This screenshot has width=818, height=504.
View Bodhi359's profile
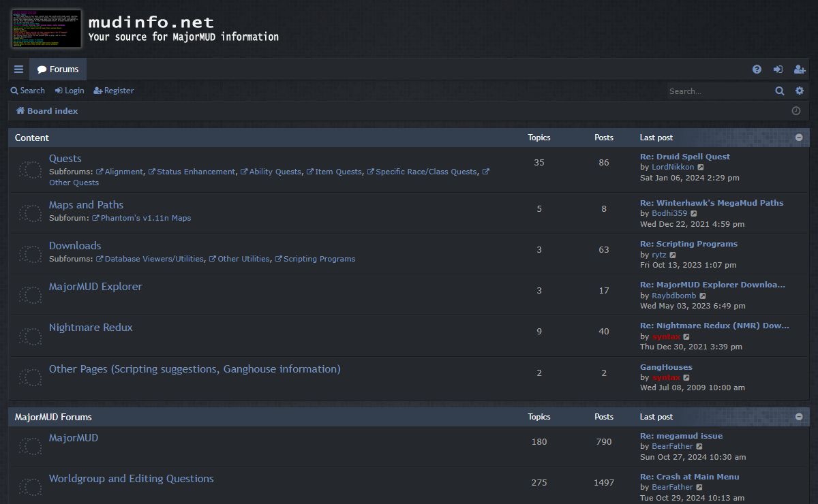669,213
